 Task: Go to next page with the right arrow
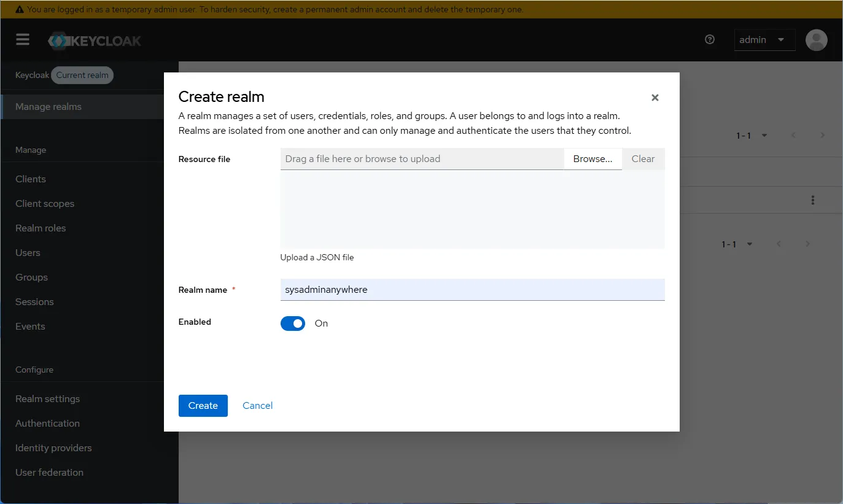point(823,135)
